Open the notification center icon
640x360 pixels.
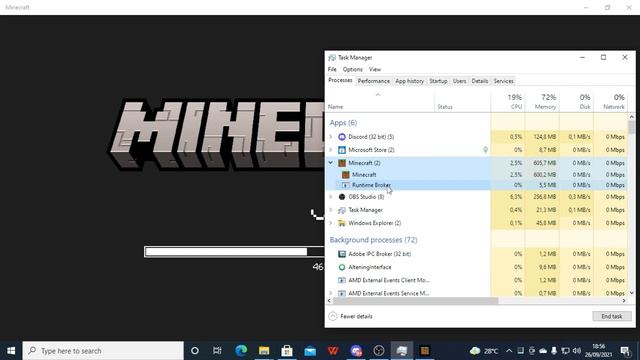pyautogui.click(x=625, y=351)
